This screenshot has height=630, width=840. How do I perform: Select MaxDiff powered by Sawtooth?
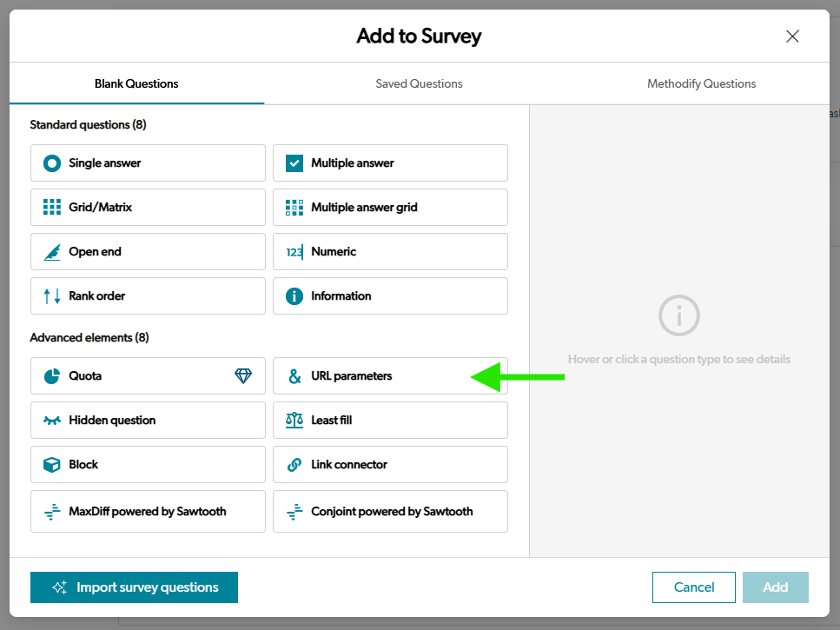(148, 512)
